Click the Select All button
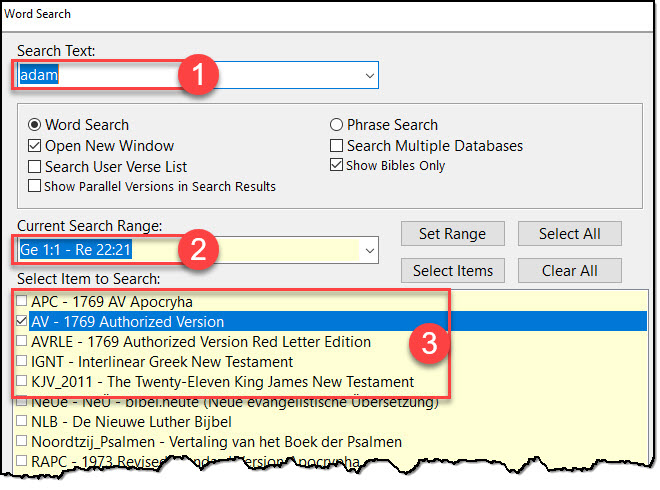660x490 pixels. [x=570, y=234]
